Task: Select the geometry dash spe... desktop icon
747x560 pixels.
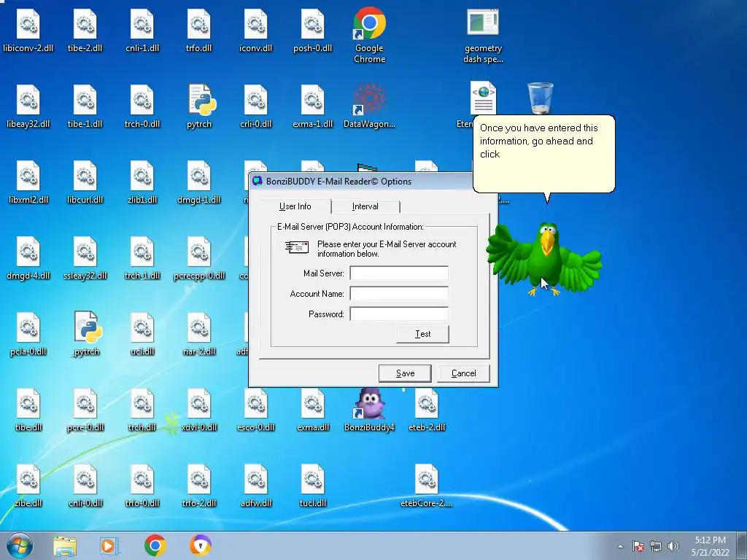Action: (x=483, y=36)
